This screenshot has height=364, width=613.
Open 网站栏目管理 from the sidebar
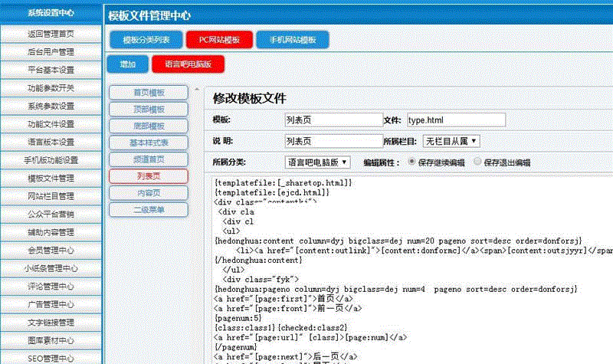point(51,196)
